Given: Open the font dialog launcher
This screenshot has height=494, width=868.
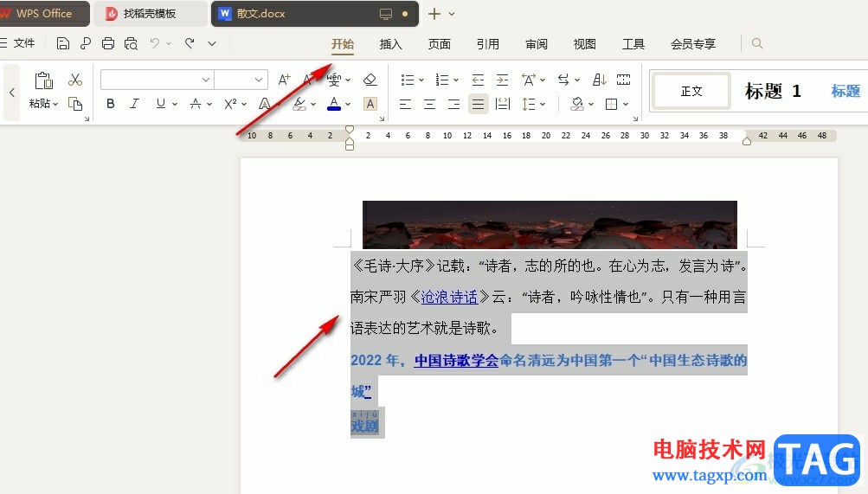Looking at the screenshot, I should [x=382, y=119].
